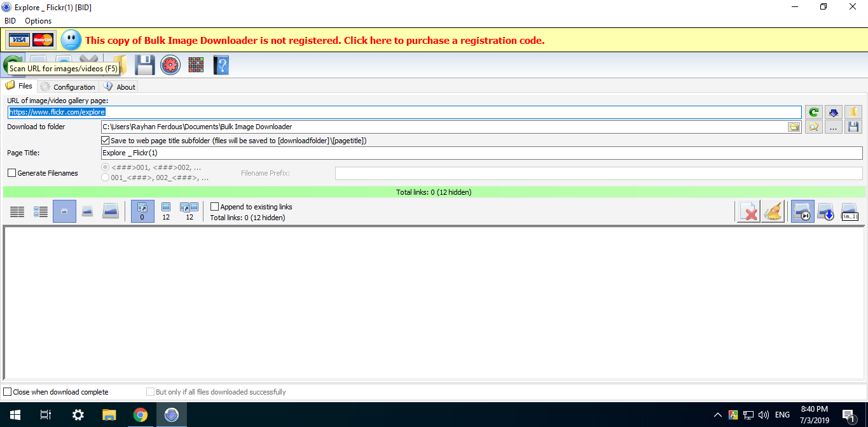Switch to plain list view icon

point(17,211)
